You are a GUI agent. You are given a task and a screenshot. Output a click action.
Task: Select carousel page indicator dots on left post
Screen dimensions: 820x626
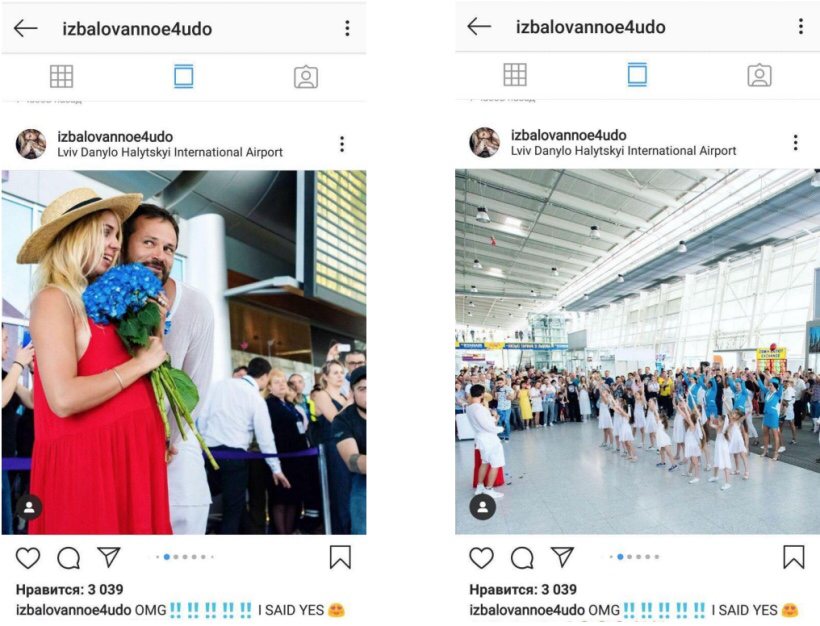pyautogui.click(x=185, y=557)
